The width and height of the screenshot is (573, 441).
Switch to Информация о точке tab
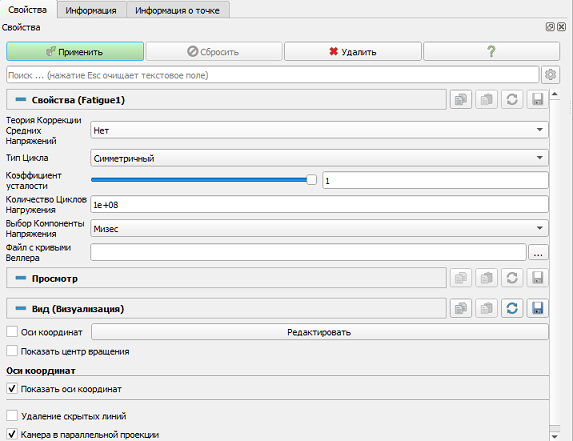point(177,11)
